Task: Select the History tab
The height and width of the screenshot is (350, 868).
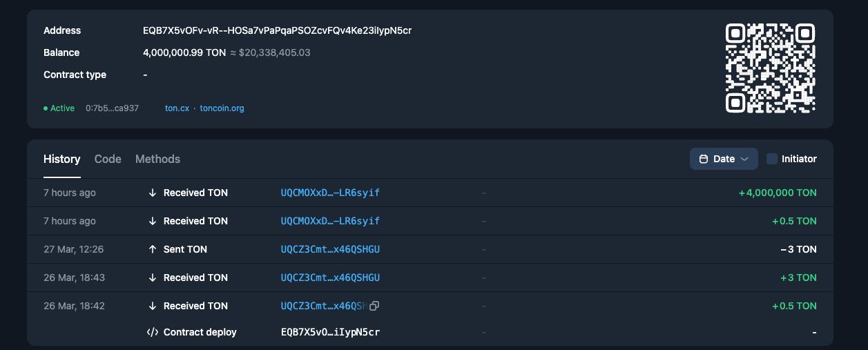Action: [61, 159]
